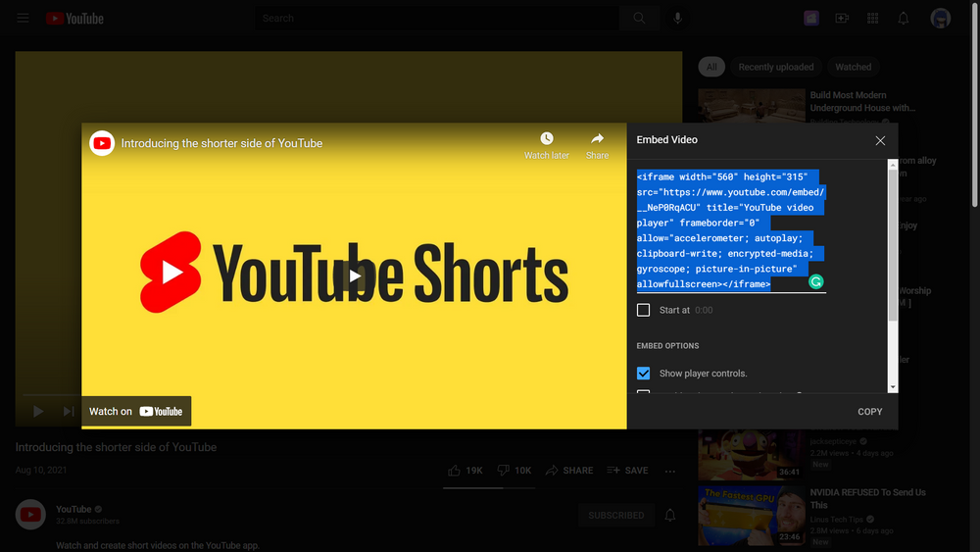Open Build Most Modern Underground House thumbnail
The image size is (980, 552).
click(752, 106)
